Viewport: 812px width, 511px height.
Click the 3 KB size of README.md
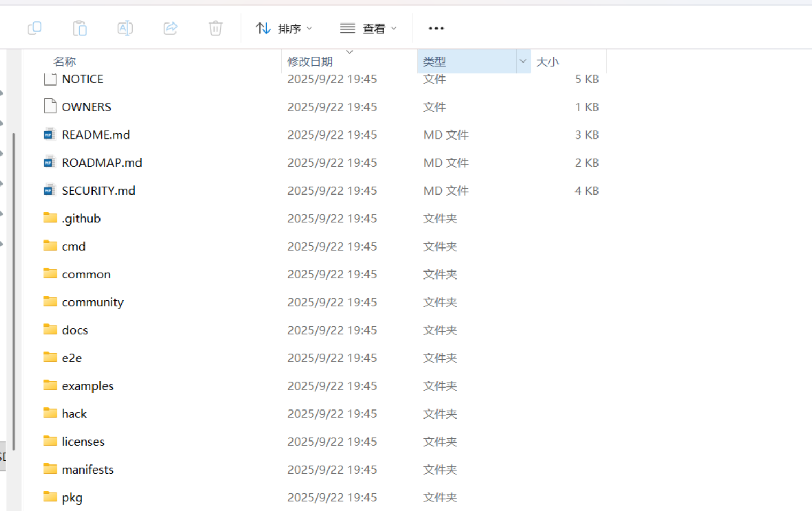coord(587,135)
